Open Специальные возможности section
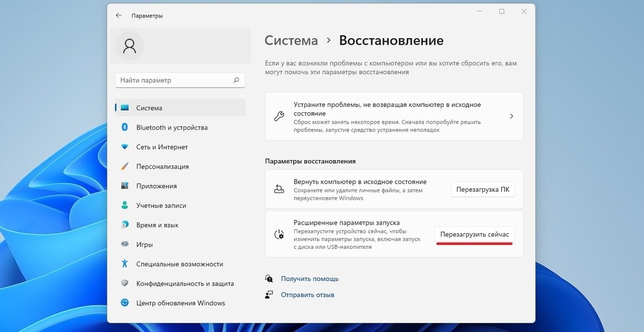Image resolution: width=644 pixels, height=332 pixels. [180, 264]
